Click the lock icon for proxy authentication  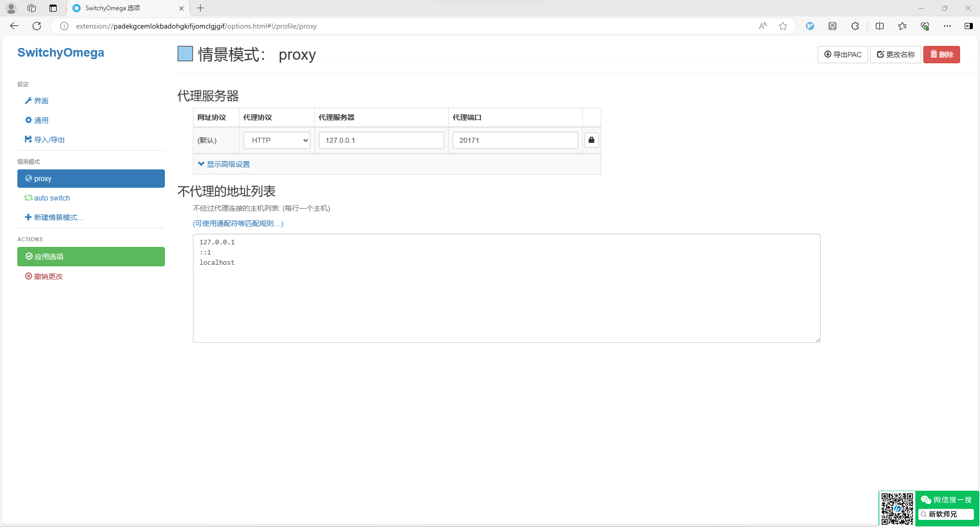click(591, 140)
